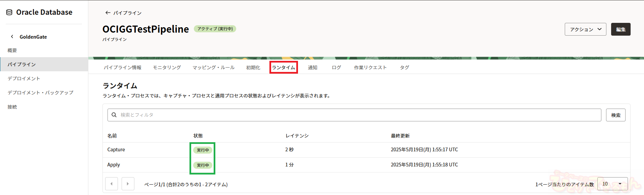Go to the previous page of results
Screen dimensions: 644x195
[x=112, y=184]
